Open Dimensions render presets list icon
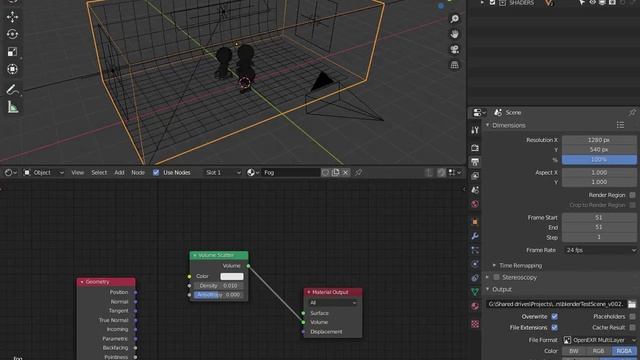 pos(620,125)
